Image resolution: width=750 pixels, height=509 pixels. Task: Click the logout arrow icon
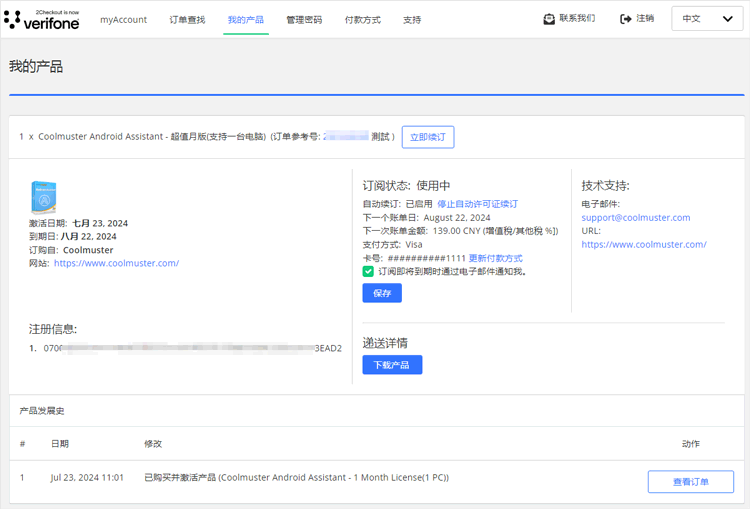pyautogui.click(x=626, y=19)
